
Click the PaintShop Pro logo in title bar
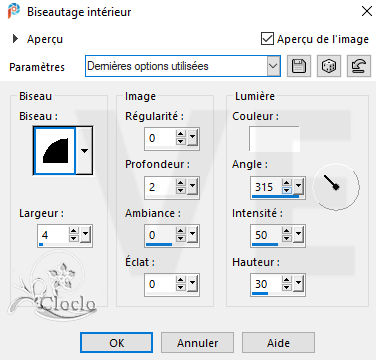pos(14,12)
